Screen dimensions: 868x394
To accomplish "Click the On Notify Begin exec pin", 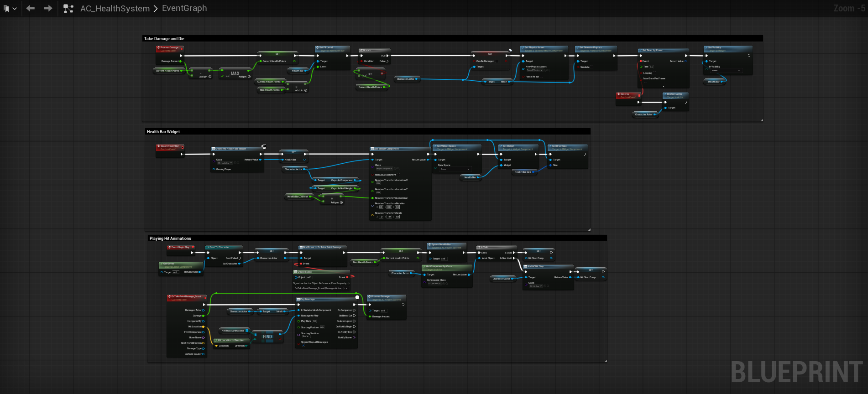I will coord(354,327).
